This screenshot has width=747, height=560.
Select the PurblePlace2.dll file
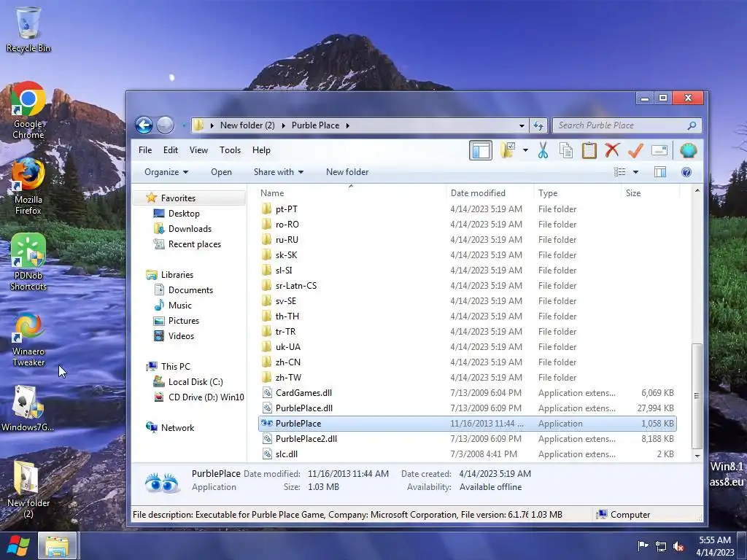point(468,438)
